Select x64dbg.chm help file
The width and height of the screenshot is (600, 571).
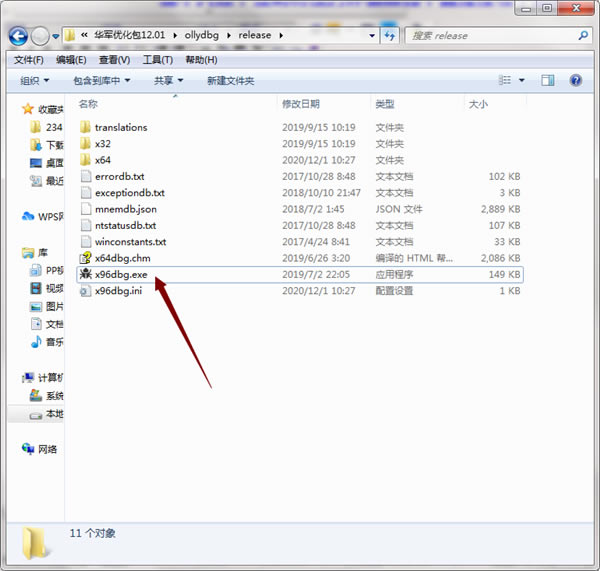[122, 258]
